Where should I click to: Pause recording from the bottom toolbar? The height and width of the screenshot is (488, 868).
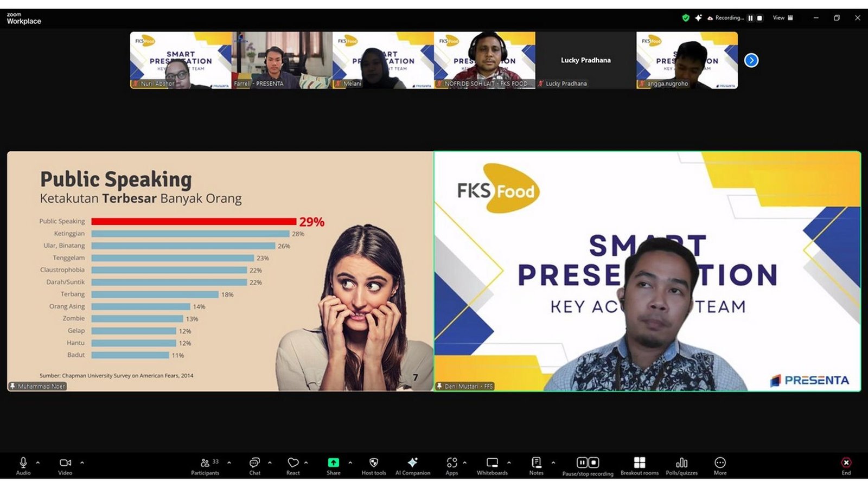point(582,463)
